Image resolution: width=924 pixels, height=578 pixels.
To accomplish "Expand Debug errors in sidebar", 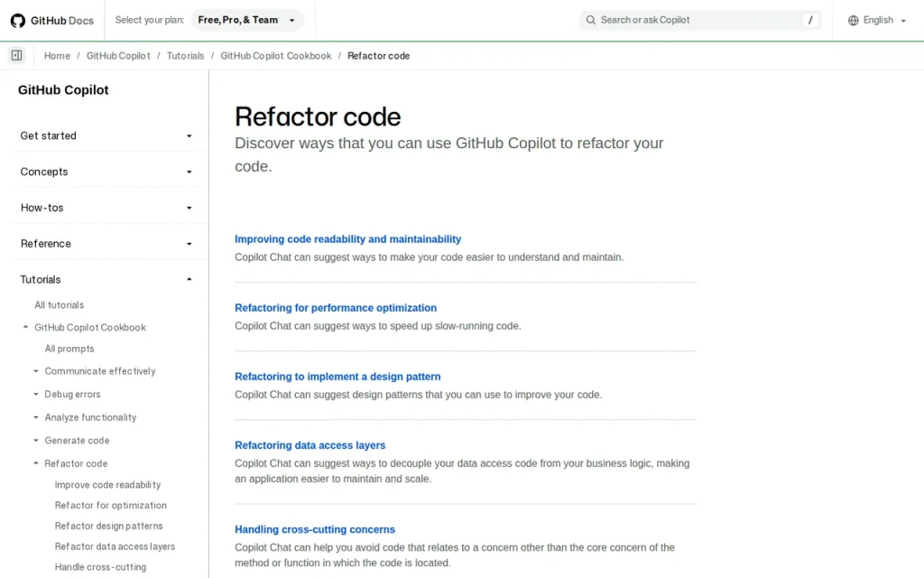I will tap(36, 394).
